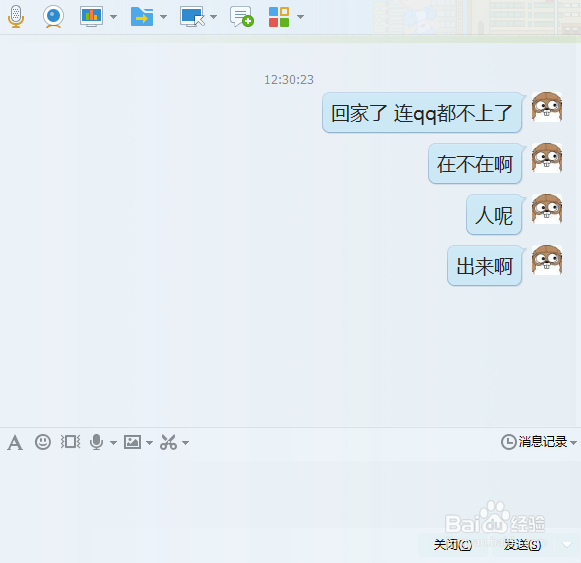The height and width of the screenshot is (563, 581).
Task: Expand the apps grid dropdown arrow
Action: (301, 17)
